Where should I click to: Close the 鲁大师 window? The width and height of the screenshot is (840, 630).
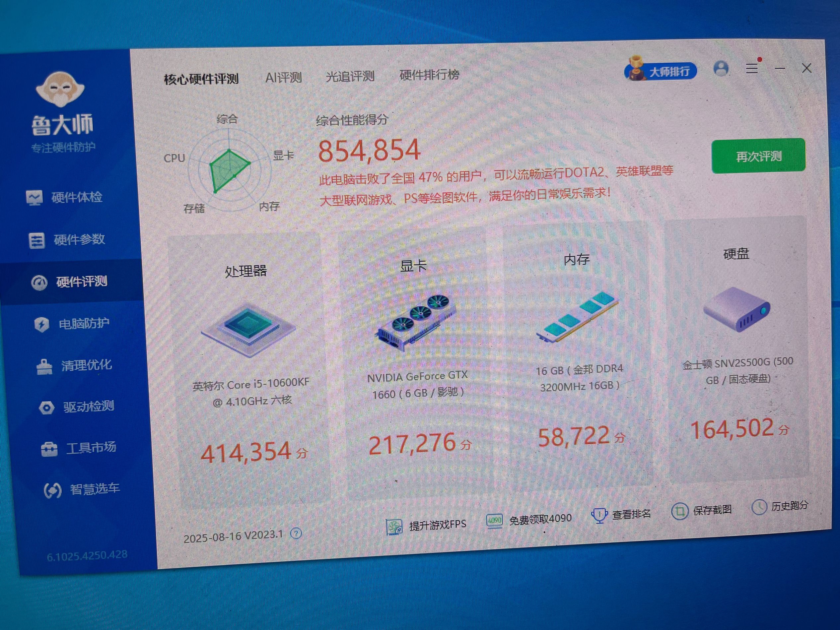tap(806, 68)
